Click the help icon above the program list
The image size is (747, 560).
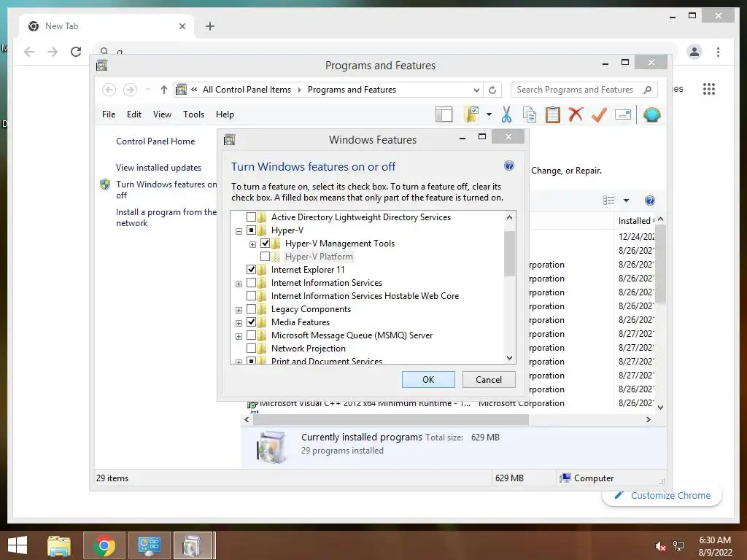(650, 201)
